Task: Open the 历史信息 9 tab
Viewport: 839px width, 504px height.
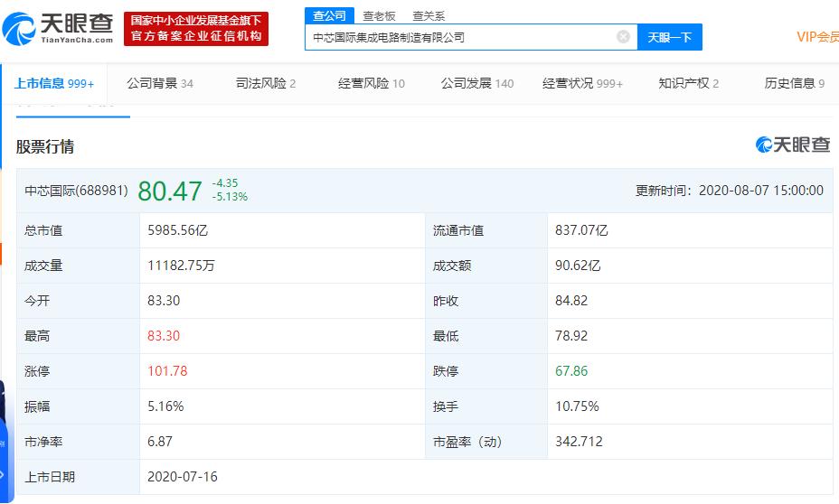Action: tap(794, 83)
